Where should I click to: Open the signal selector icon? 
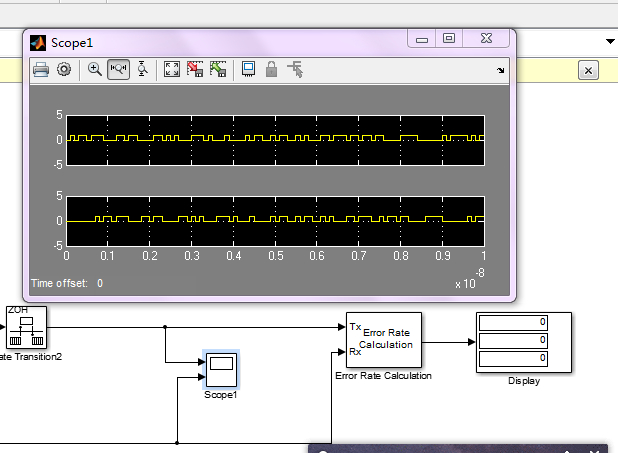tap(295, 69)
